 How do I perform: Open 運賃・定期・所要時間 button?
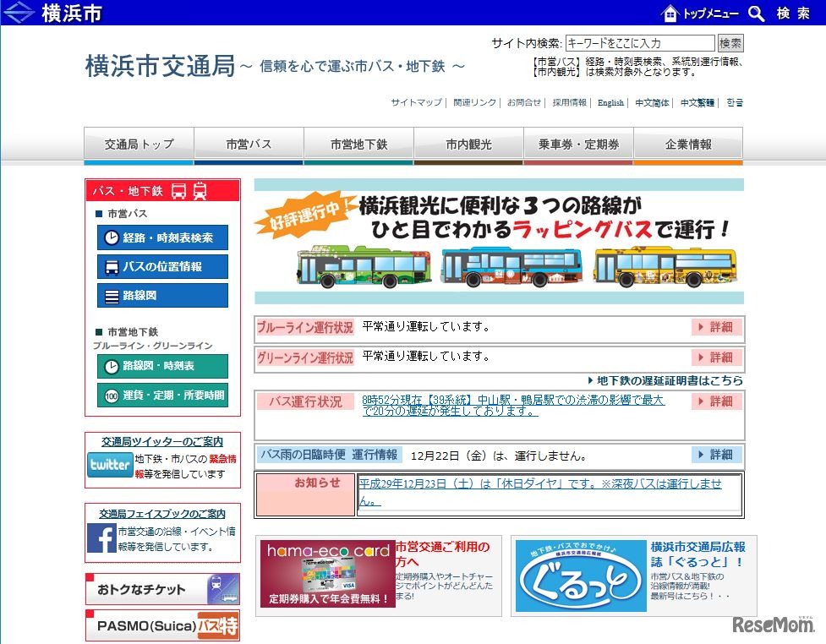(163, 396)
